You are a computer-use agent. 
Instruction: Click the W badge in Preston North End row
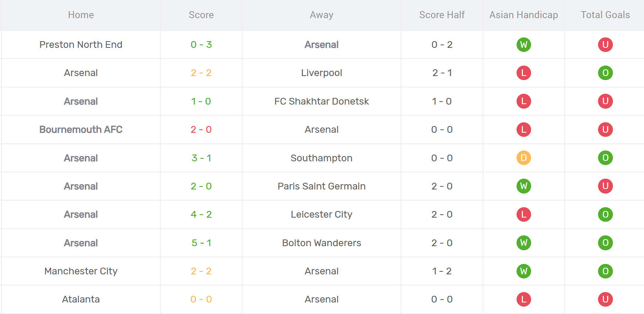tap(524, 45)
